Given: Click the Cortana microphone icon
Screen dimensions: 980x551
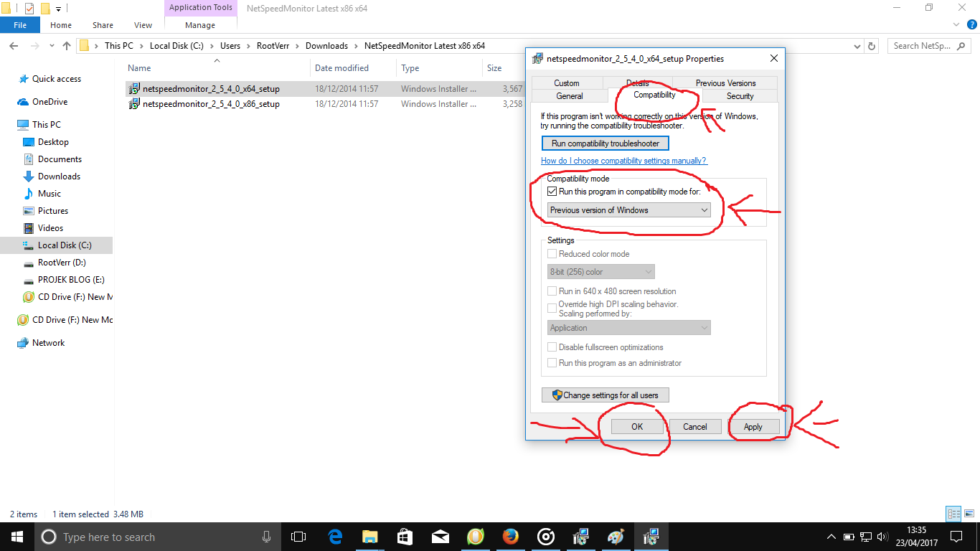Looking at the screenshot, I should pos(267,537).
